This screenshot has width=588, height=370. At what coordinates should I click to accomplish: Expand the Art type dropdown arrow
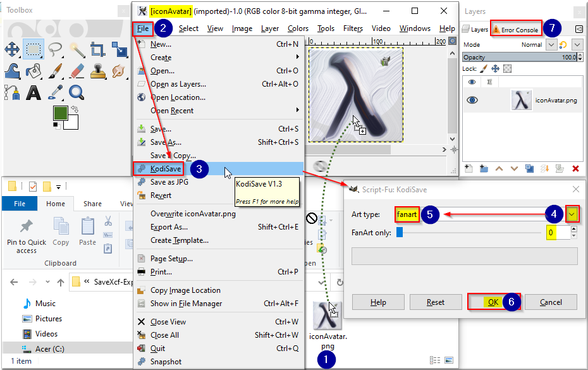click(x=572, y=214)
